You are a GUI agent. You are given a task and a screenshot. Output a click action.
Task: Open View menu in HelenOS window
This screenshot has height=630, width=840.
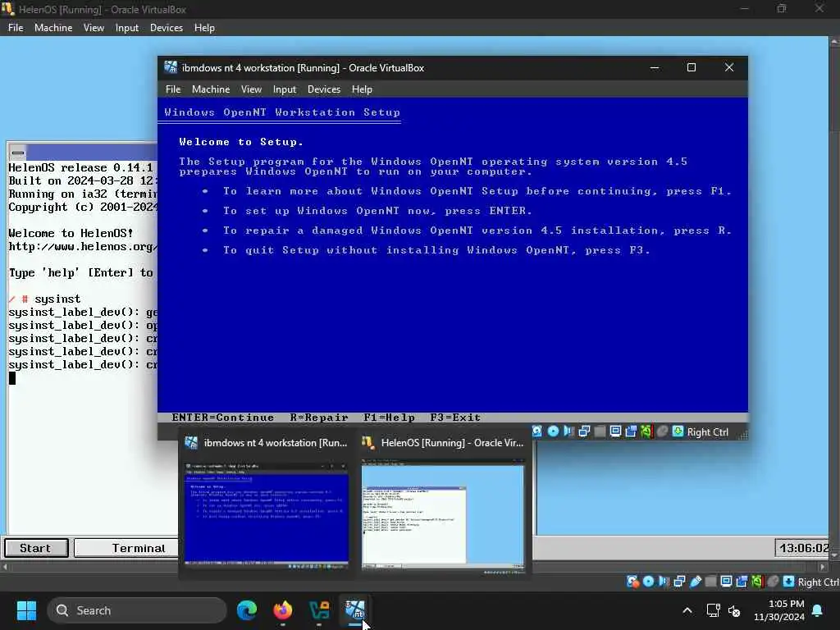point(94,28)
